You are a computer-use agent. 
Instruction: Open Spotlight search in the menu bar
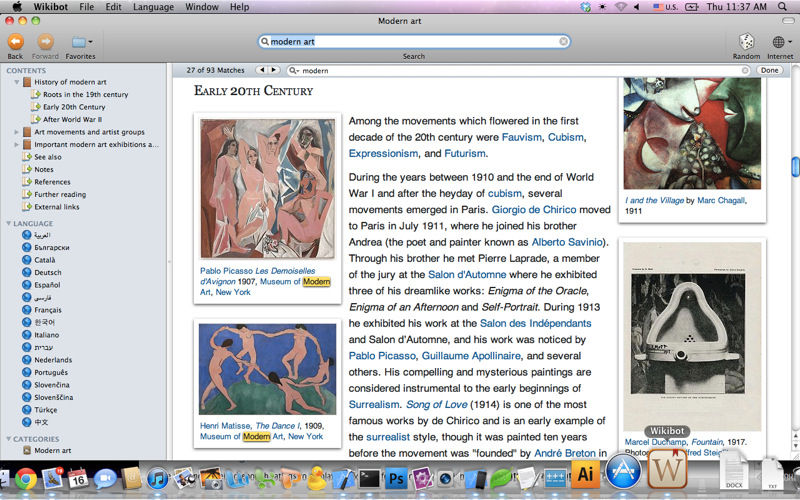pyautogui.click(x=782, y=7)
